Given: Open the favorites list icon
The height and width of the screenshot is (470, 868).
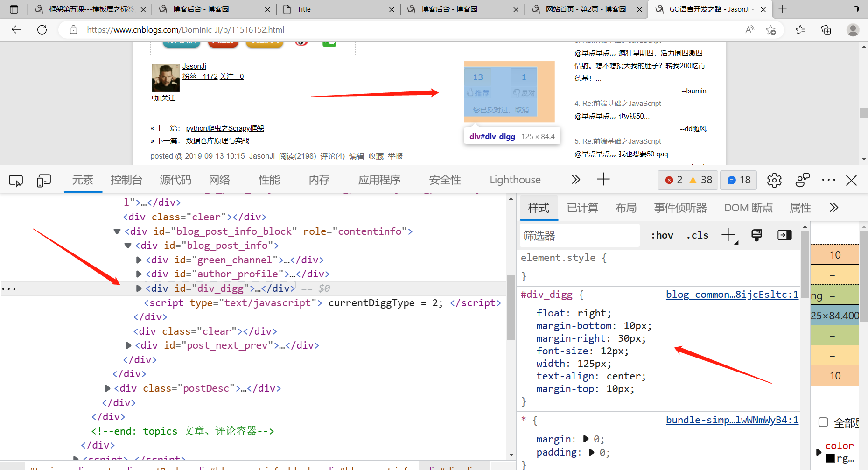Looking at the screenshot, I should click(800, 30).
